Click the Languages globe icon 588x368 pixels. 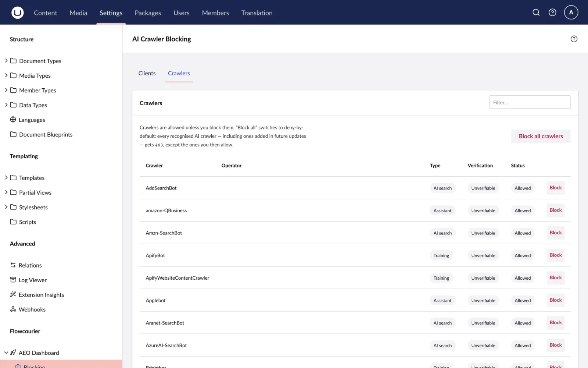(13, 120)
